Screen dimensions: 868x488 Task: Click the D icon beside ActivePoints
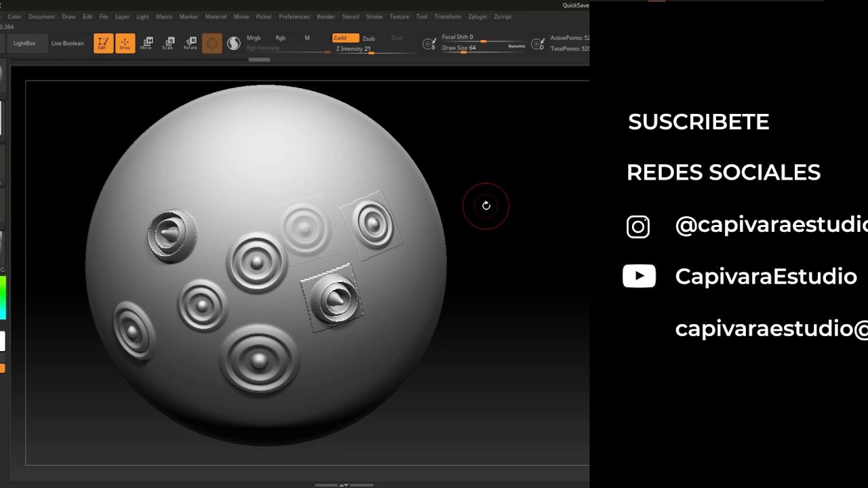[x=538, y=44]
